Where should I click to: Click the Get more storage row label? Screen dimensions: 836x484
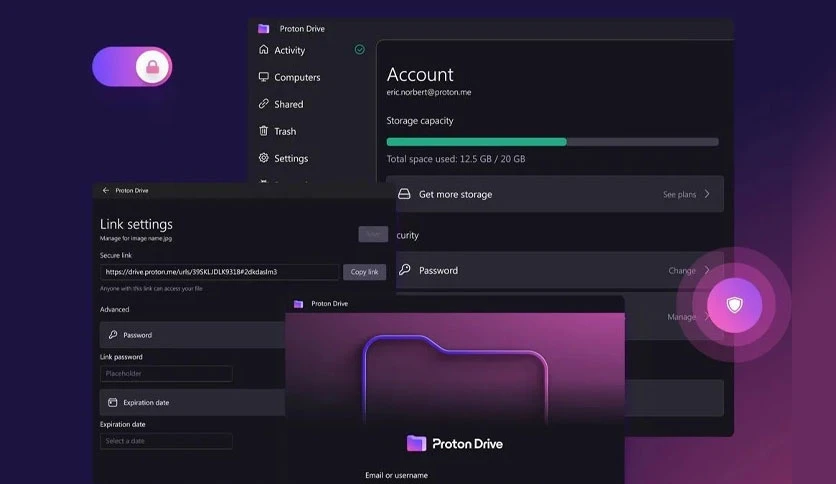click(x=455, y=195)
